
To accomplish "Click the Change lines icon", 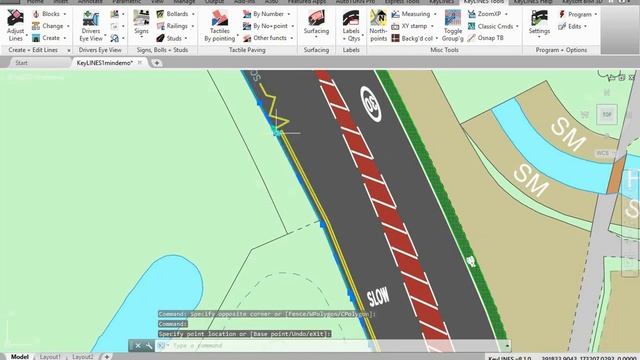I will [x=36, y=26].
